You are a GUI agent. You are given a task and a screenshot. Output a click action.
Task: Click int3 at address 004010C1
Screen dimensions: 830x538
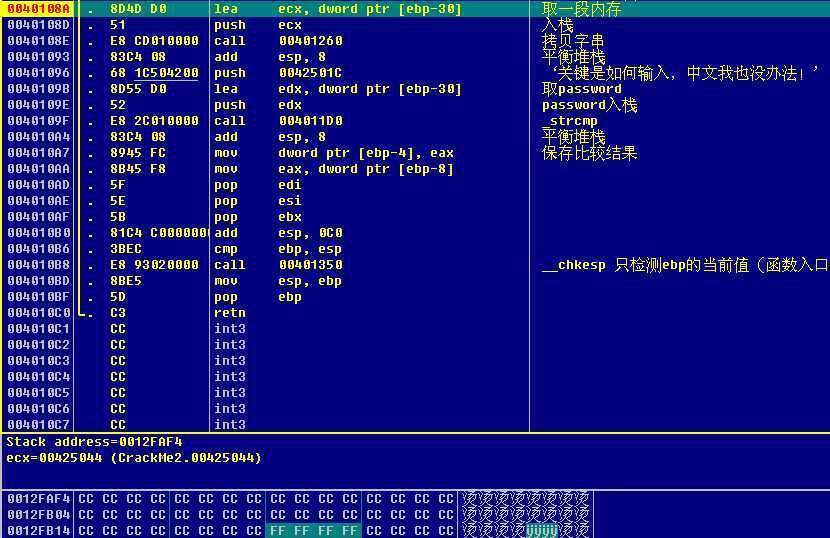(x=230, y=328)
